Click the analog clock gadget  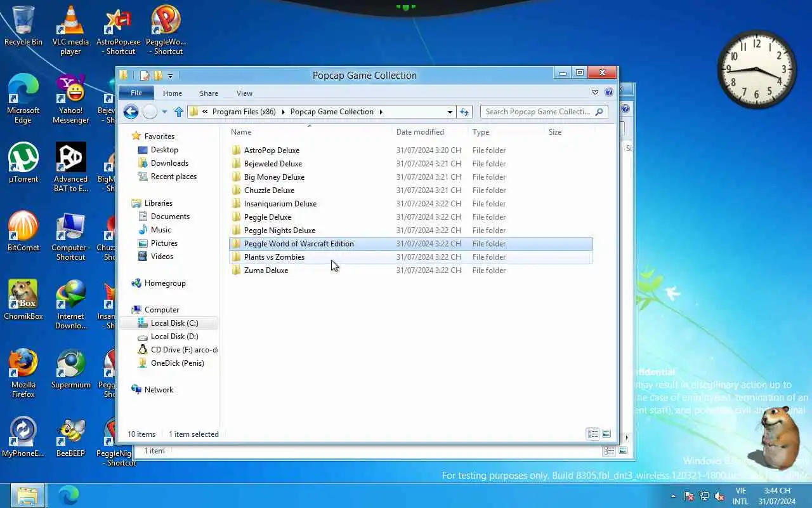[x=757, y=69]
